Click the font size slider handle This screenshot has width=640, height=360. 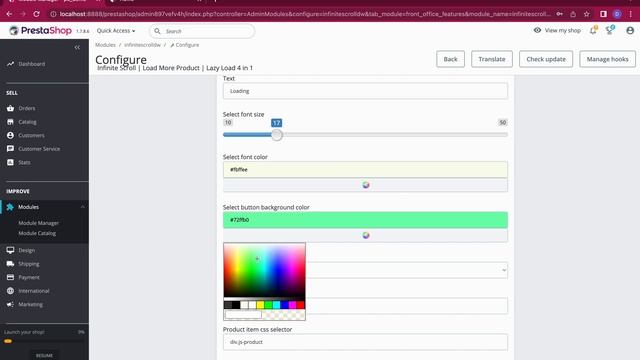point(277,135)
